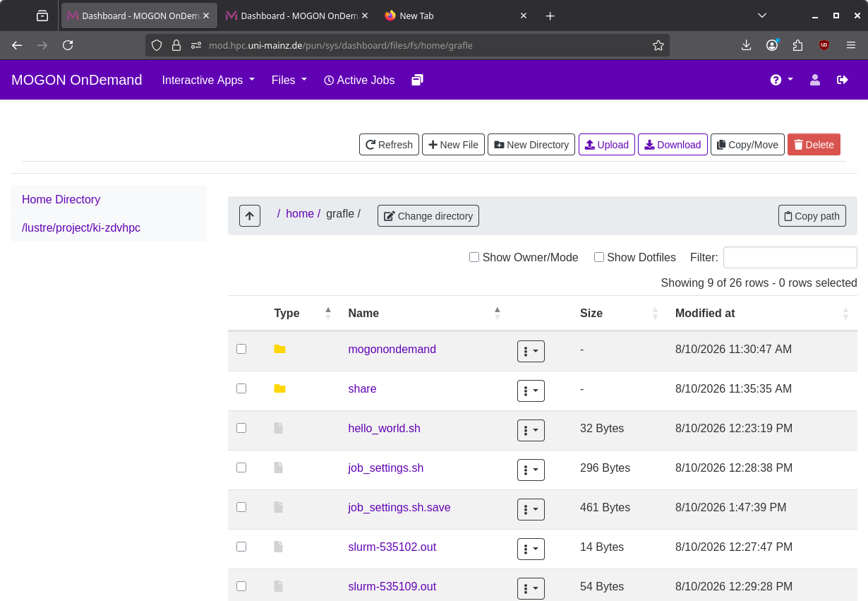Open the My Interactive Sessions icon
This screenshot has height=601, width=868.
click(417, 80)
